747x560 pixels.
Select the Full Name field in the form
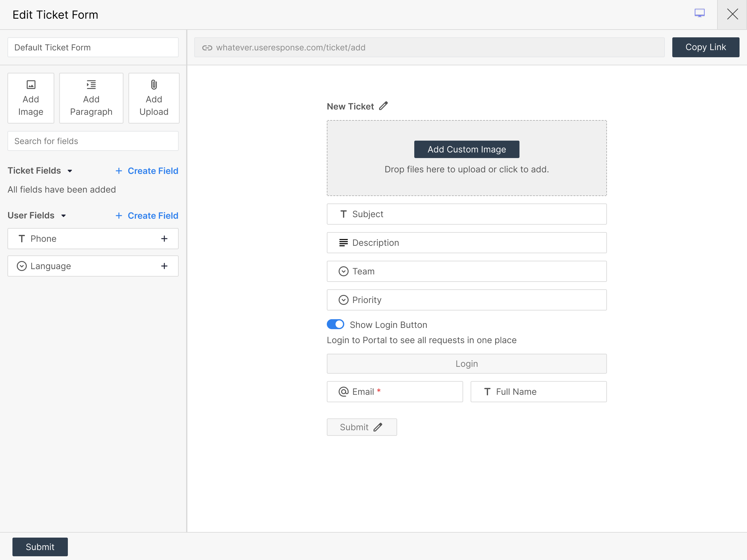click(539, 392)
